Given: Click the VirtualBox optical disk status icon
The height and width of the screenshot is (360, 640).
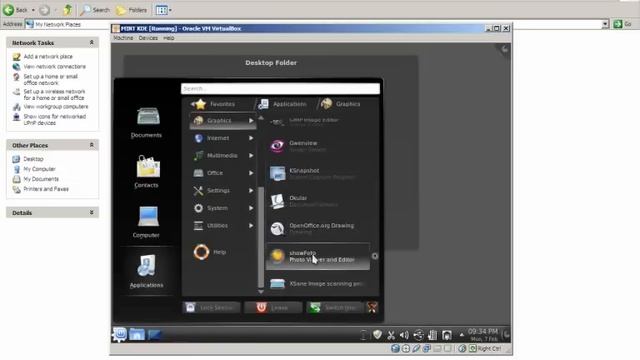Looking at the screenshot, I should tap(406, 349).
